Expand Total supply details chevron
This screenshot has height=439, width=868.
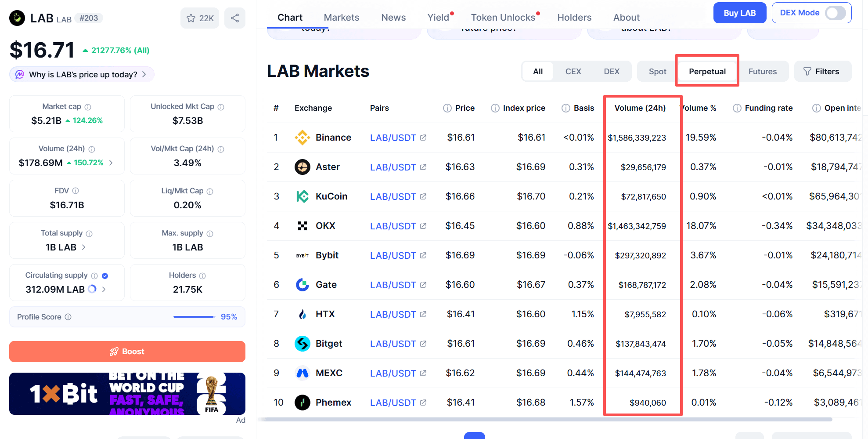[84, 247]
